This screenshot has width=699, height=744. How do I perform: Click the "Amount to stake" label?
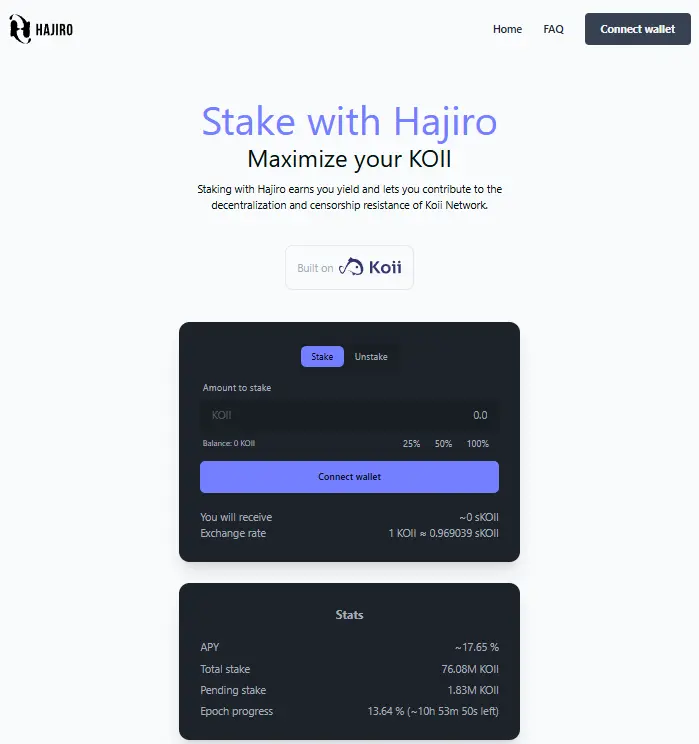(237, 388)
